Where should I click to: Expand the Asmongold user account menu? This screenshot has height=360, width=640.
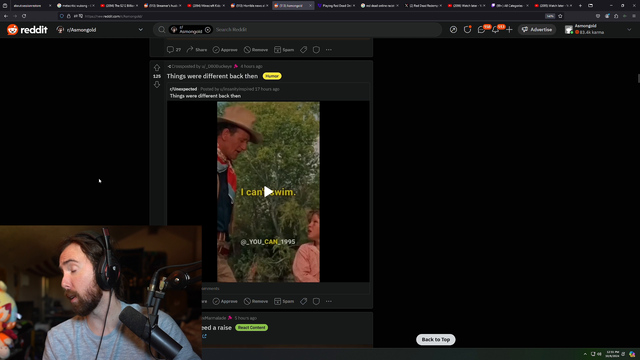pyautogui.click(x=598, y=30)
